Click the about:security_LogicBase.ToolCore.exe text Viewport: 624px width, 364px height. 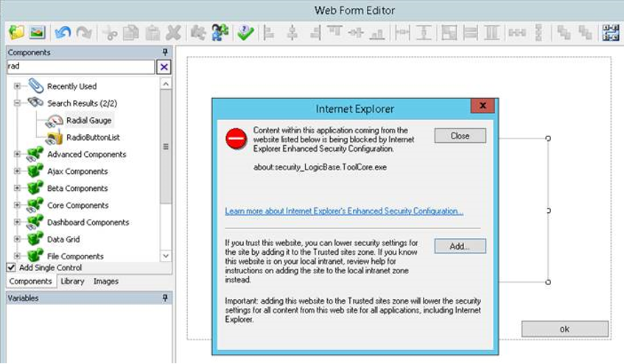[x=320, y=167]
